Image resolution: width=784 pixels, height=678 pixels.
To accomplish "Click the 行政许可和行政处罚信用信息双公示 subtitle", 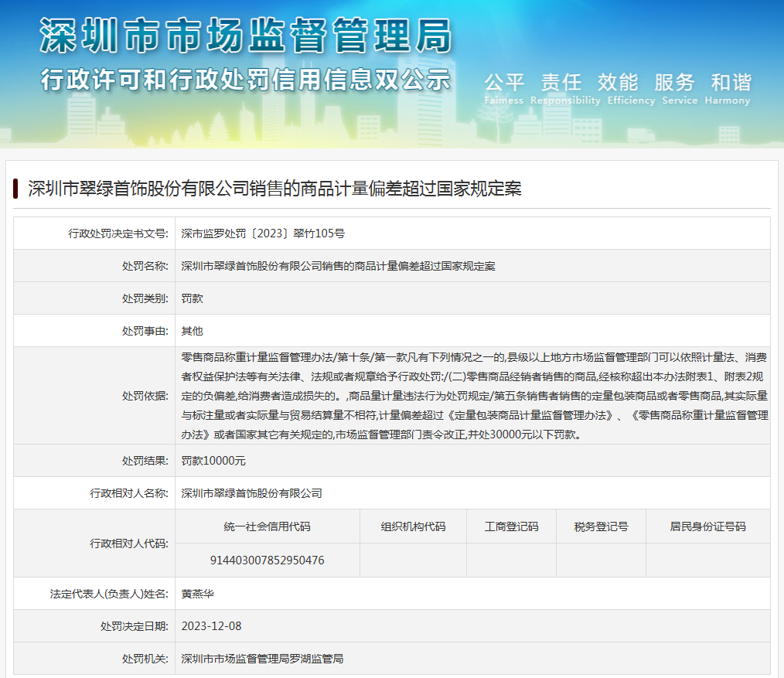I will click(x=246, y=80).
